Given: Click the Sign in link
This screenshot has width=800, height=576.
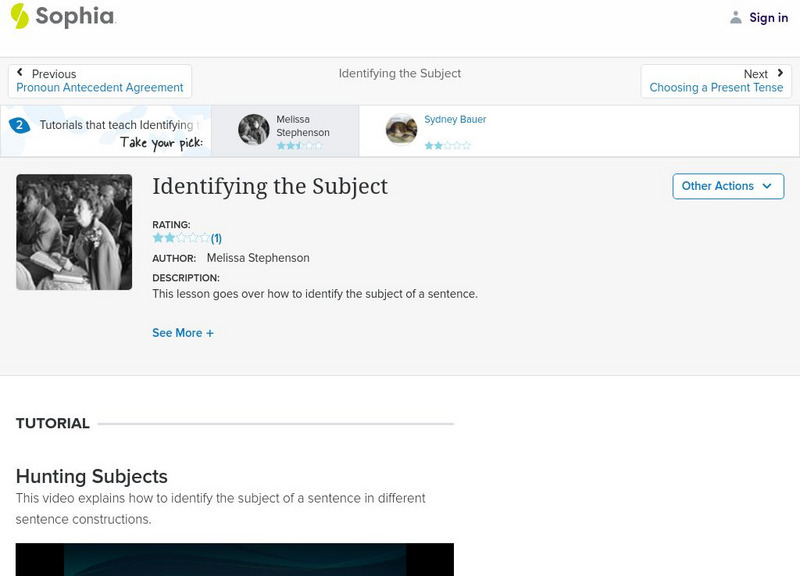Looking at the screenshot, I should [768, 18].
